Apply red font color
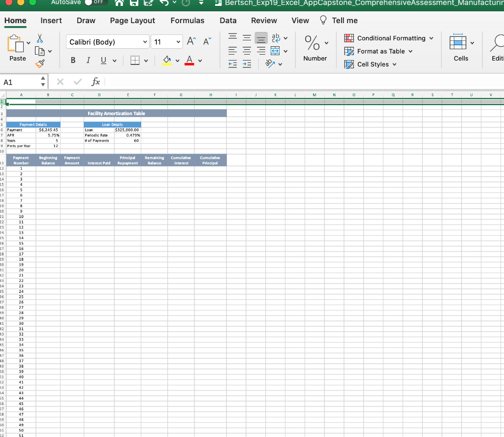The height and width of the screenshot is (437, 504). click(x=189, y=60)
